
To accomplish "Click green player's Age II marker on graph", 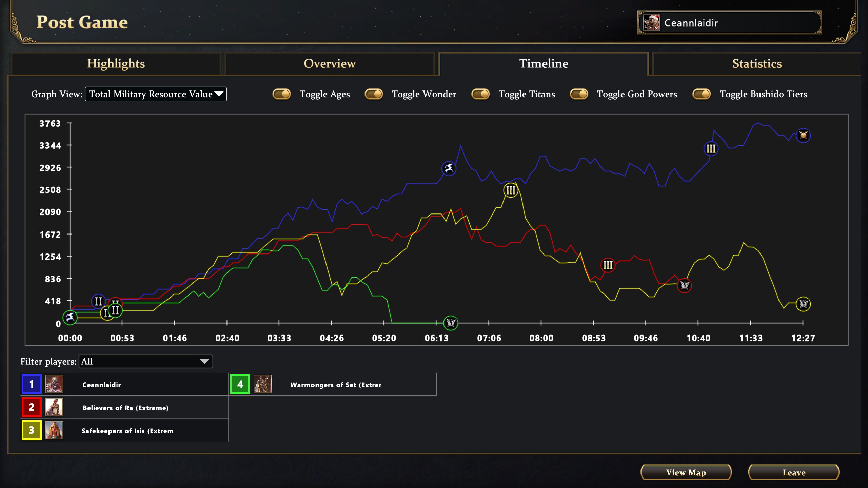I will (x=115, y=310).
